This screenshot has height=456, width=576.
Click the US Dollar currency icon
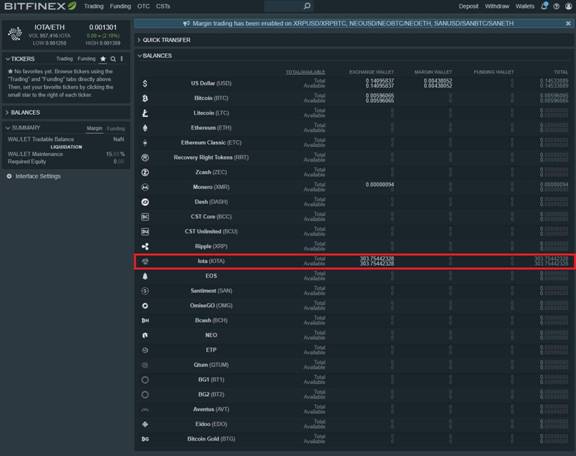tap(145, 83)
